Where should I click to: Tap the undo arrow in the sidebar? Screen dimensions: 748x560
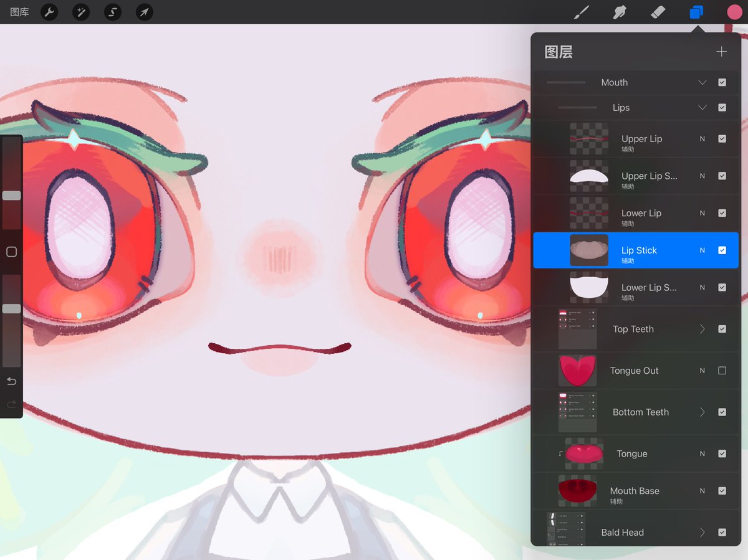11,381
